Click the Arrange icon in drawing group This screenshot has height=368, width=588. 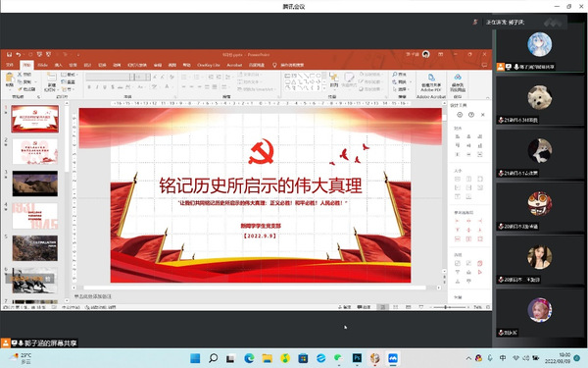[333, 80]
